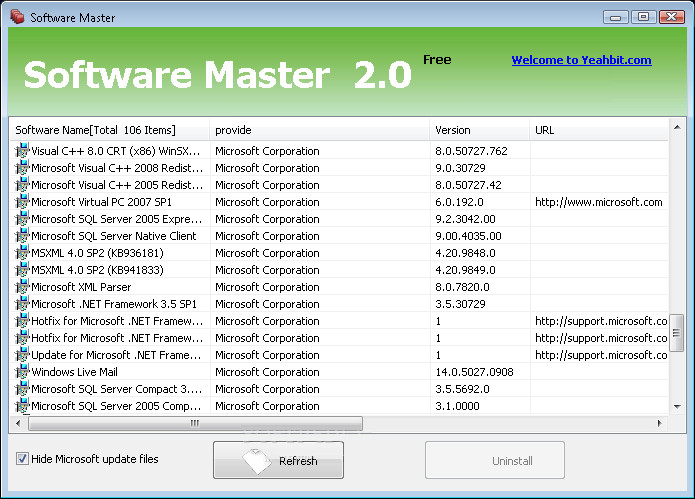Select Microsoft Virtual PC 2007 SP1 row name
Image resolution: width=695 pixels, height=499 pixels.
[101, 202]
